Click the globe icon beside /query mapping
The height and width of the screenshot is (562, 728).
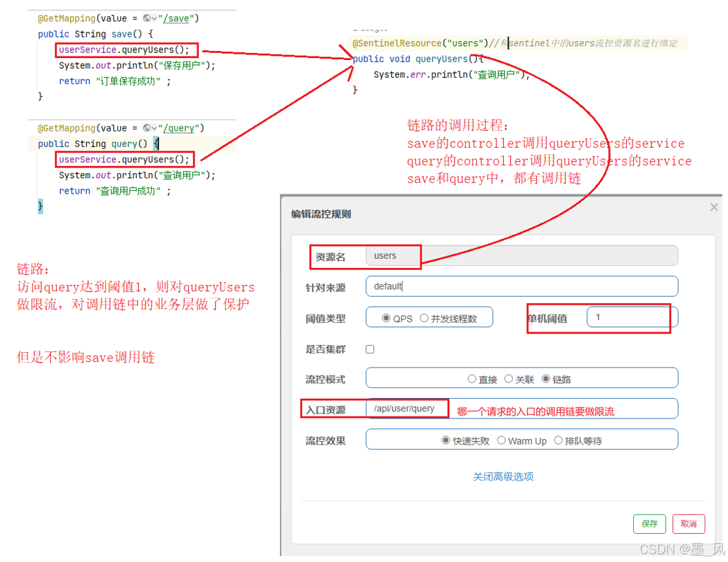146,128
